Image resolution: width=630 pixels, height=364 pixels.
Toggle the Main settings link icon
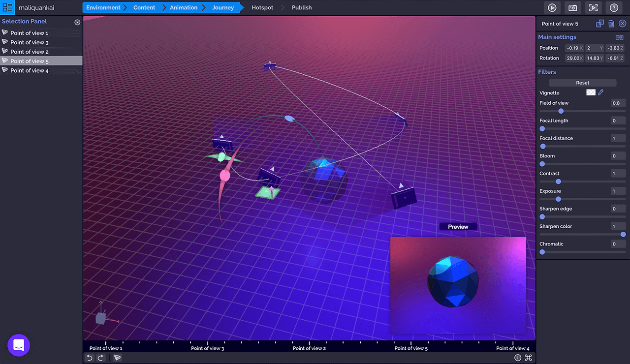point(619,37)
